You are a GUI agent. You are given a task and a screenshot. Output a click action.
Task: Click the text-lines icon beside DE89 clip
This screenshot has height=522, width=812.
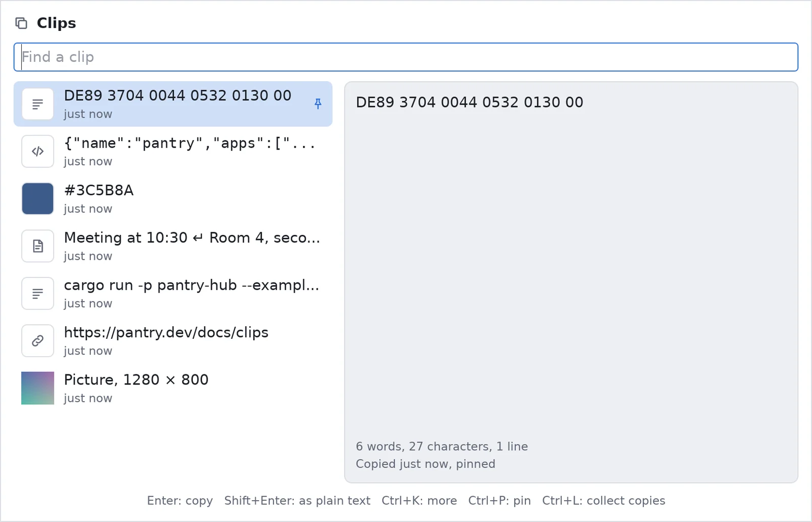tap(38, 104)
